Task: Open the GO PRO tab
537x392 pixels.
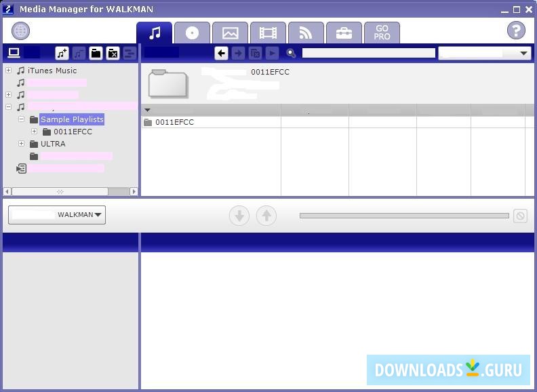Action: tap(382, 33)
